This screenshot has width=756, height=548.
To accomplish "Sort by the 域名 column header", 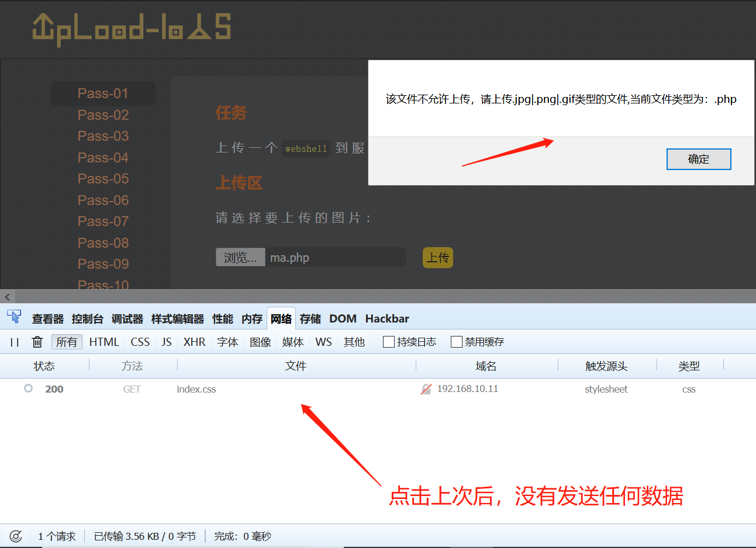I will [486, 366].
